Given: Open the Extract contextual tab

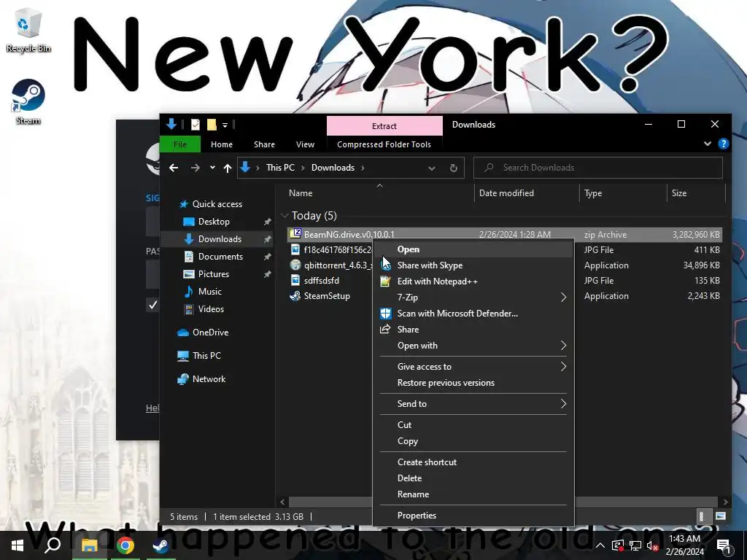Looking at the screenshot, I should [384, 125].
